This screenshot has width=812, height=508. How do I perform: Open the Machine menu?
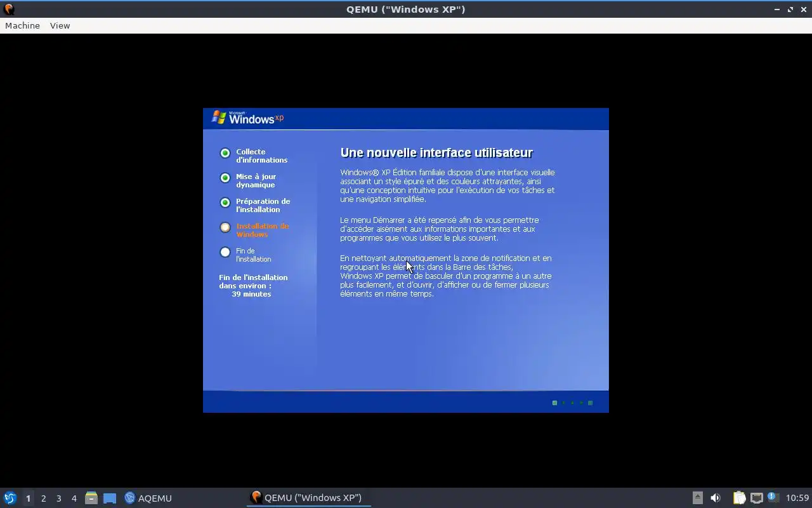pyautogui.click(x=22, y=25)
